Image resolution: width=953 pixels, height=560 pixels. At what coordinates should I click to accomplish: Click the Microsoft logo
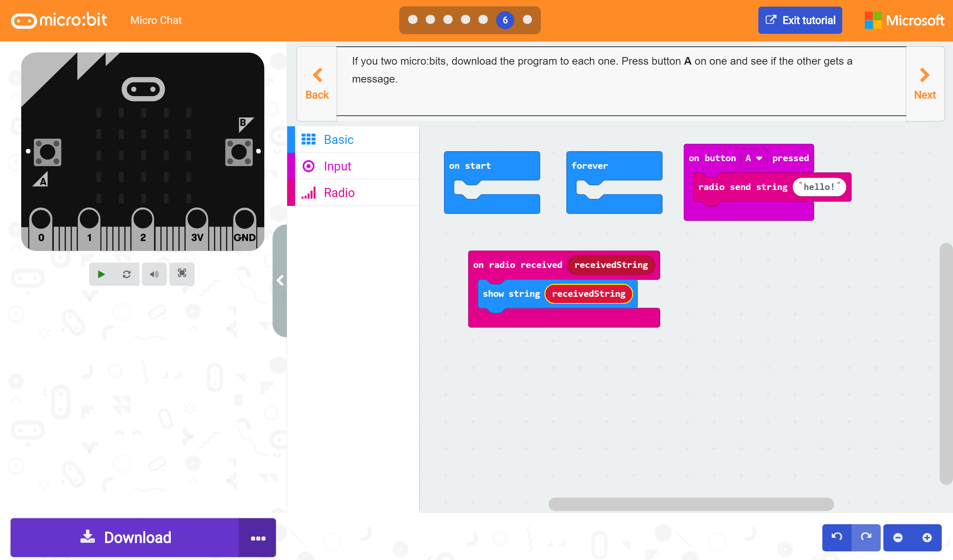904,20
